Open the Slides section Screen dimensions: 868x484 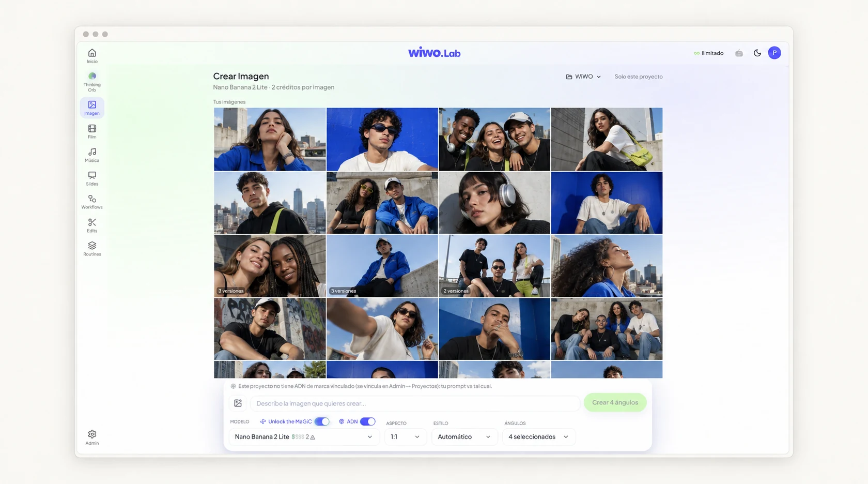pos(92,178)
